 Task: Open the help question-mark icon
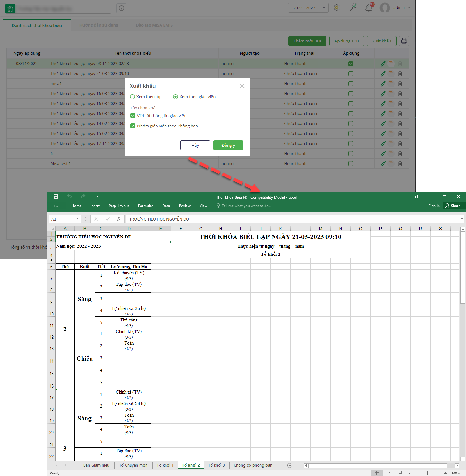121,8
